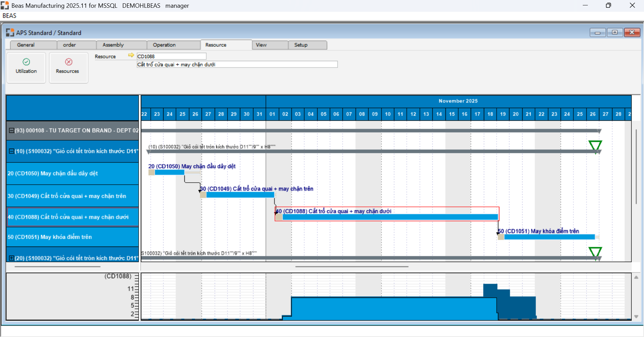Switch to the Operation tab
This screenshot has height=337, width=644.
[164, 45]
